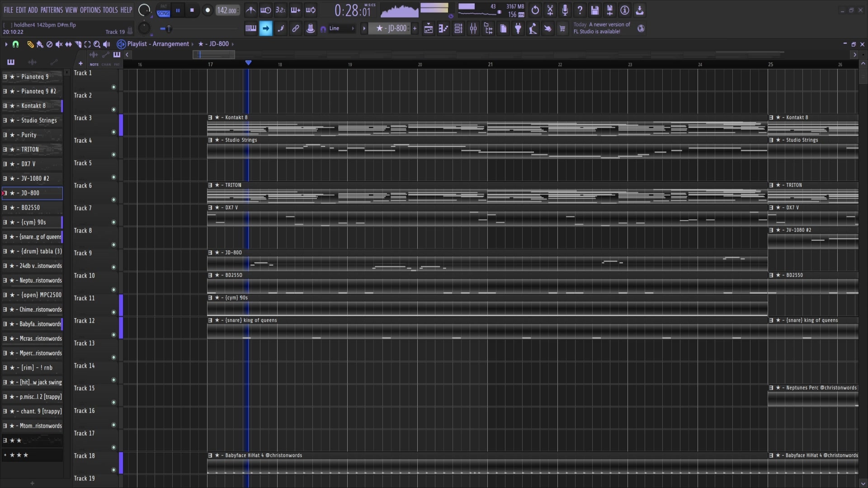Open the help question mark icon
The height and width of the screenshot is (488, 868).
(x=580, y=10)
